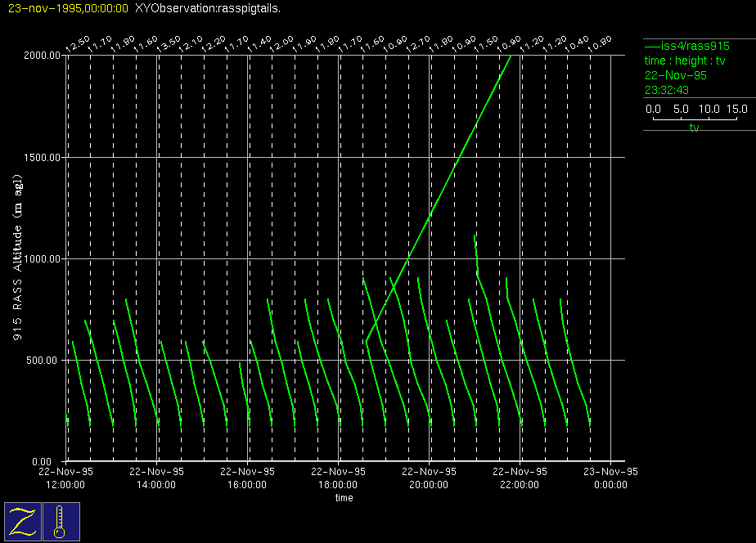The width and height of the screenshot is (756, 543).
Task: Click the 10.0 mark on tv scale
Action: pos(709,109)
